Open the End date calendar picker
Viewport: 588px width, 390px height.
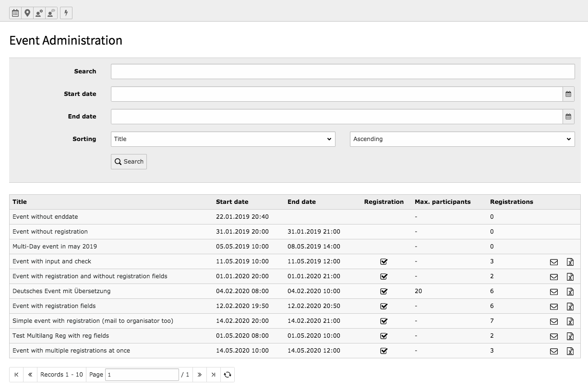tap(568, 117)
